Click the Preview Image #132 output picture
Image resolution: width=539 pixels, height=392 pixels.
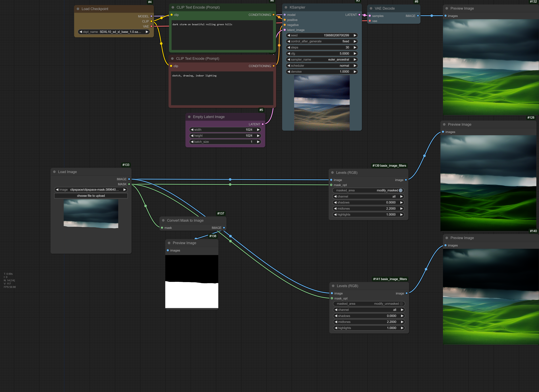(x=491, y=67)
